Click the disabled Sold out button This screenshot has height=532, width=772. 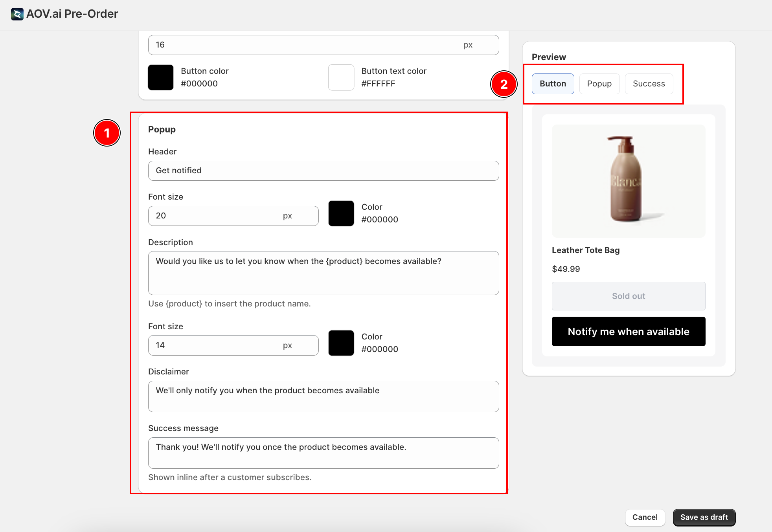[x=629, y=296]
